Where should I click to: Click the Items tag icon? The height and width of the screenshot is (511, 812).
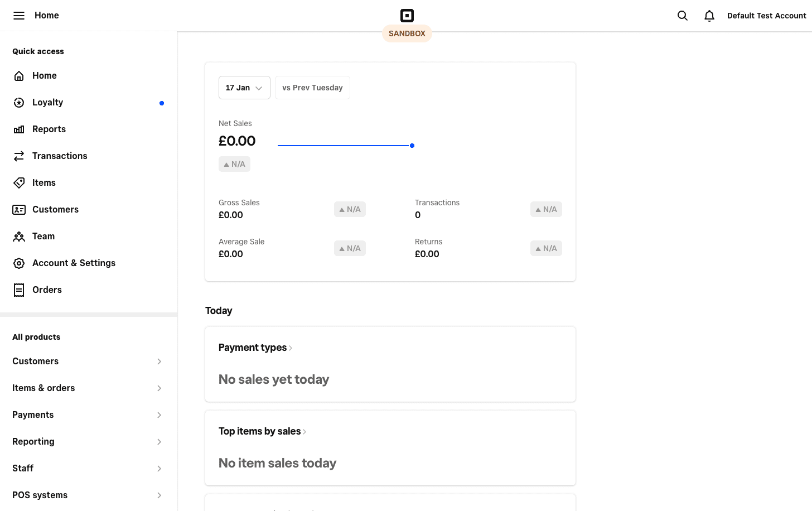click(18, 182)
